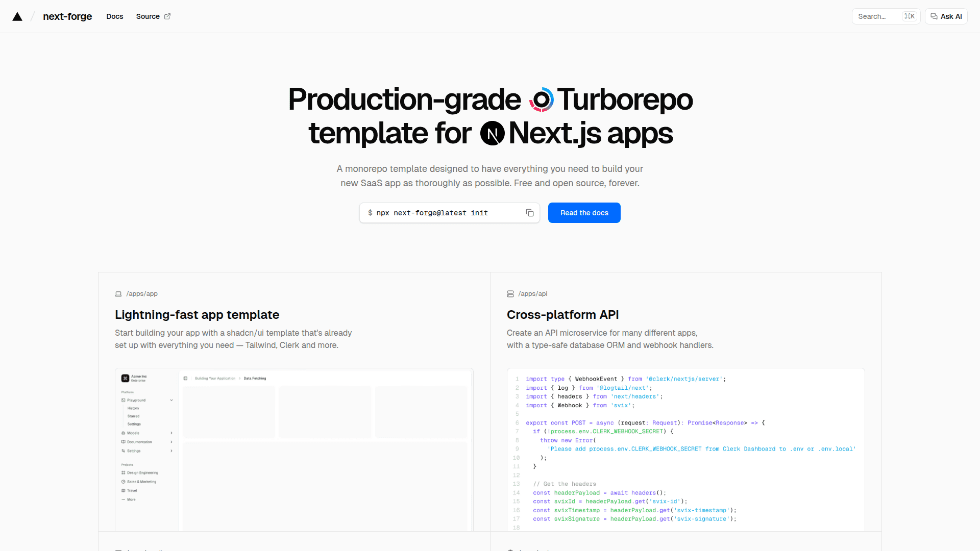
Task: Click More in the preview projects list
Action: coord(131,499)
